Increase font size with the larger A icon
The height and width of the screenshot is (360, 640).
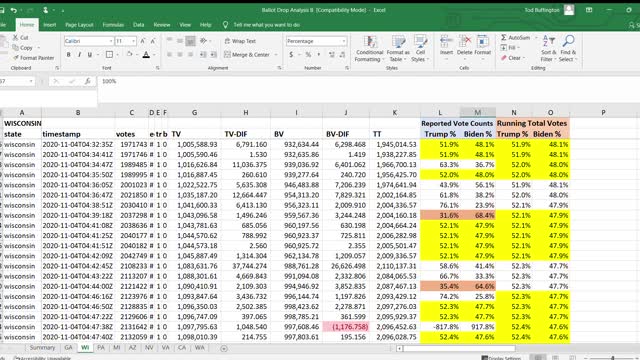point(143,41)
